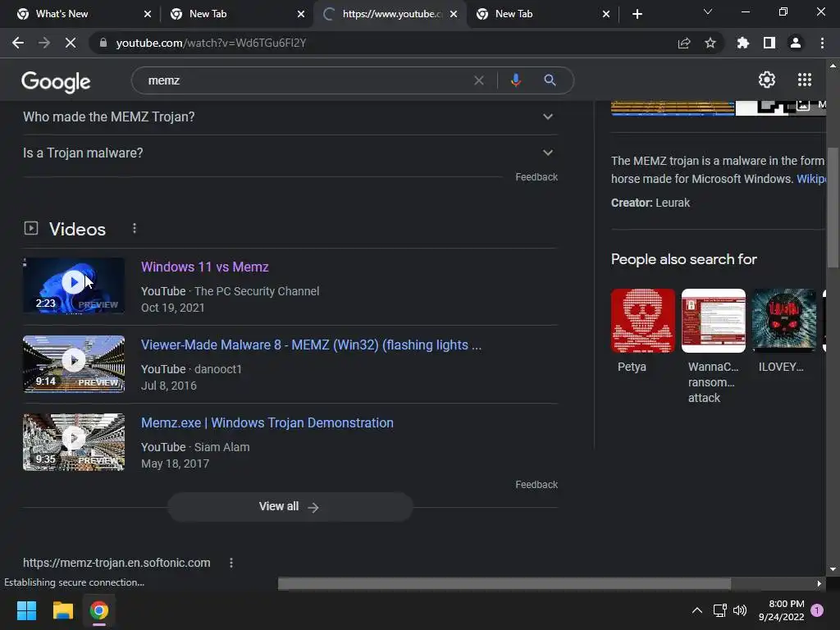The width and height of the screenshot is (840, 630).
Task: Close the What's New tab
Action: (x=148, y=14)
